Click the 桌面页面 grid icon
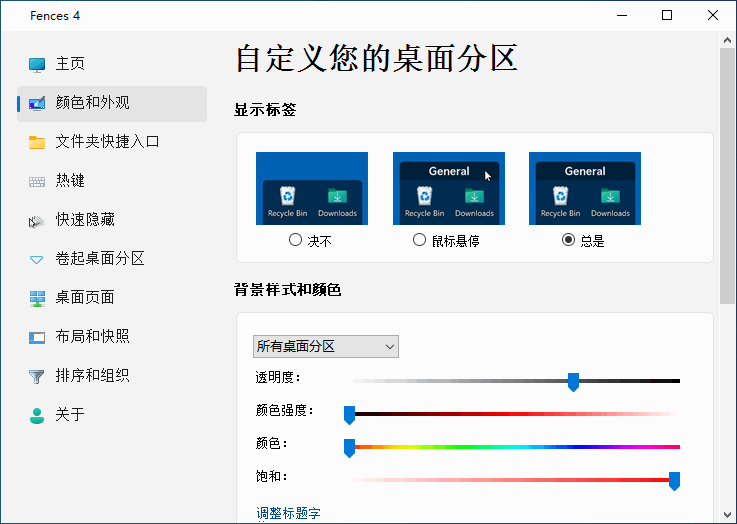The image size is (737, 524). [x=37, y=298]
